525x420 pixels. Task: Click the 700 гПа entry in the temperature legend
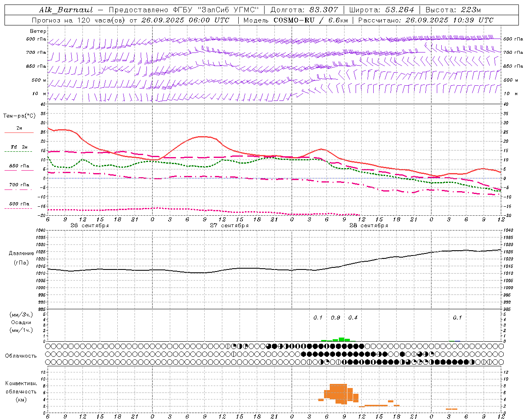click(19, 185)
